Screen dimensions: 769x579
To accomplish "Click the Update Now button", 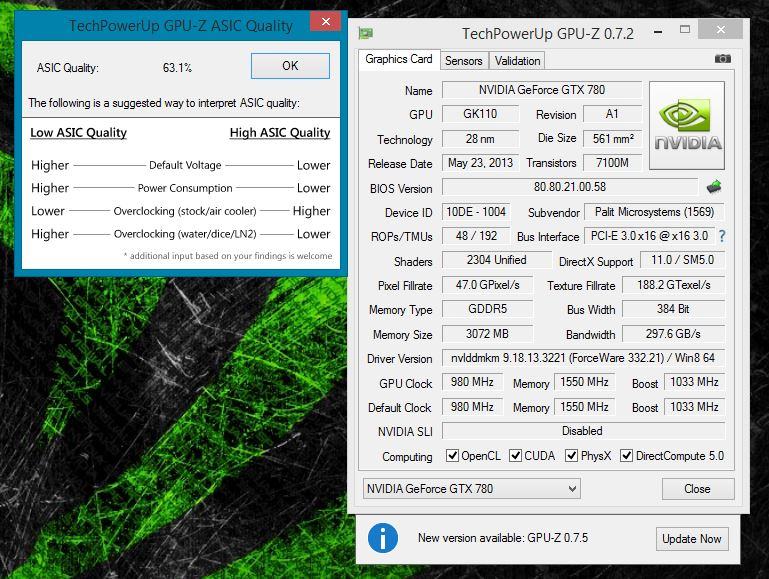I will click(x=692, y=539).
